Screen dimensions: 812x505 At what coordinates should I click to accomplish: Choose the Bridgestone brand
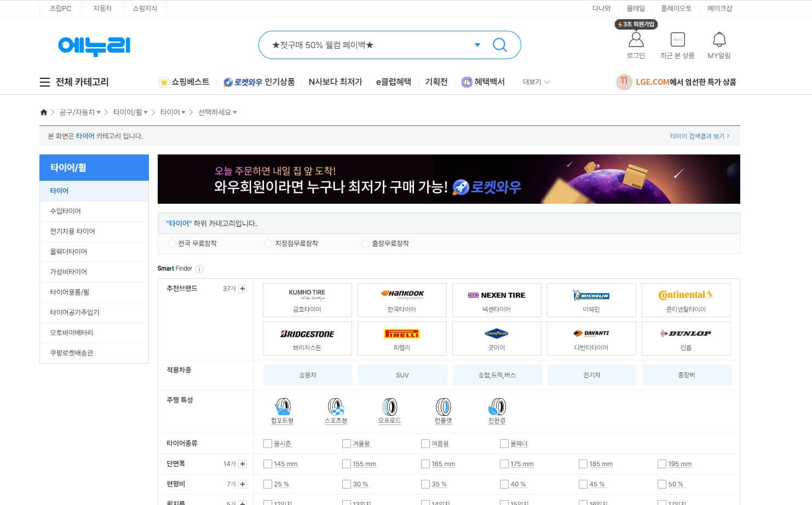click(x=307, y=338)
